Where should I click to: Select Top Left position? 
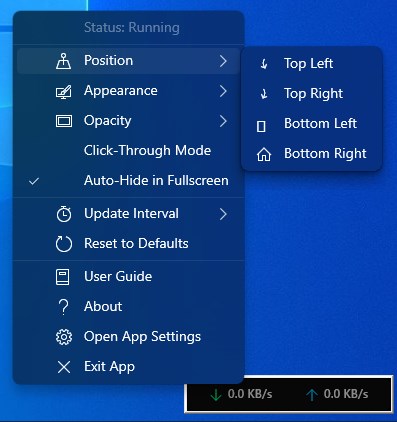tap(312, 63)
